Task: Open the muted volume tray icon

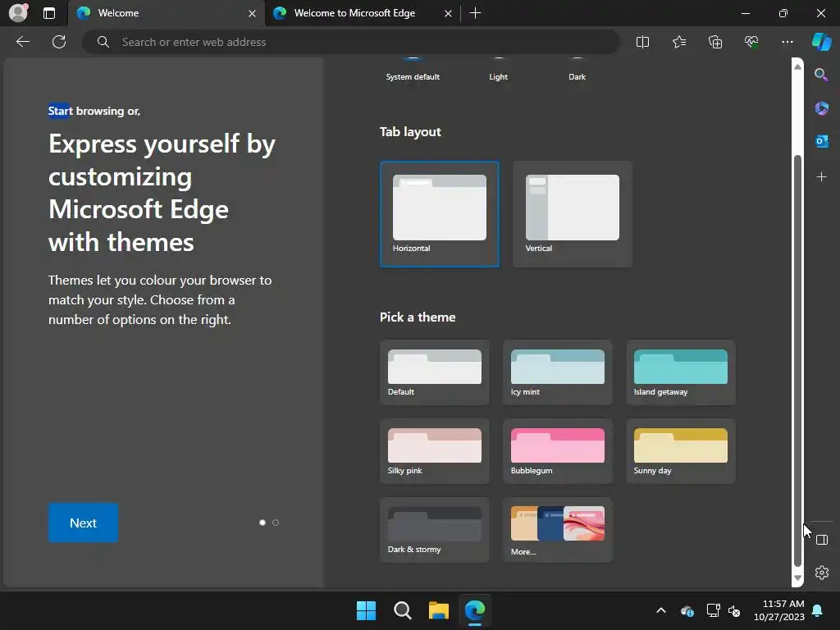Action: click(734, 610)
